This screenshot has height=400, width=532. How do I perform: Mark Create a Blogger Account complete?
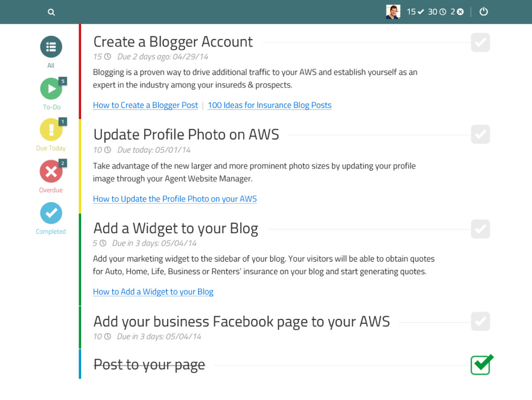coord(480,43)
